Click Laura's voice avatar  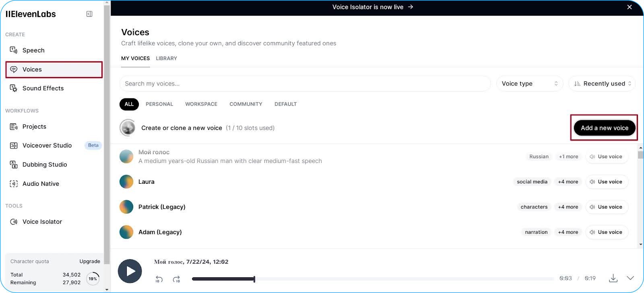[x=126, y=182]
